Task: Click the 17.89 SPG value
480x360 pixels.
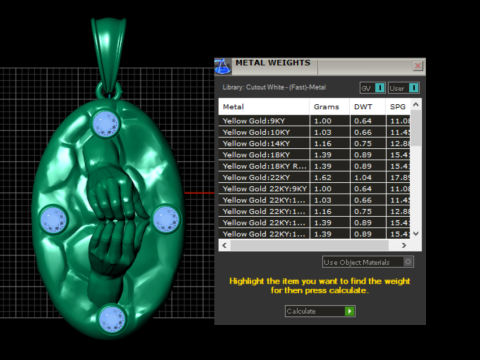Action: [400, 177]
